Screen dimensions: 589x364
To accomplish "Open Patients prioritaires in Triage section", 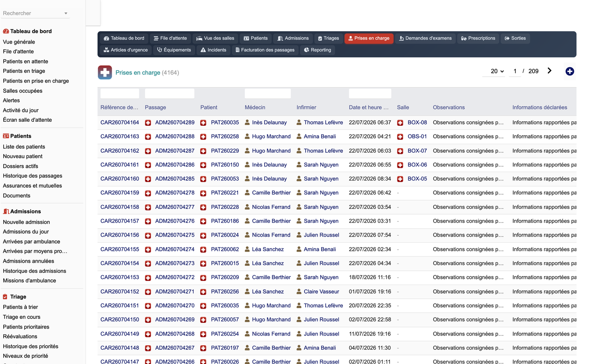I will (26, 327).
